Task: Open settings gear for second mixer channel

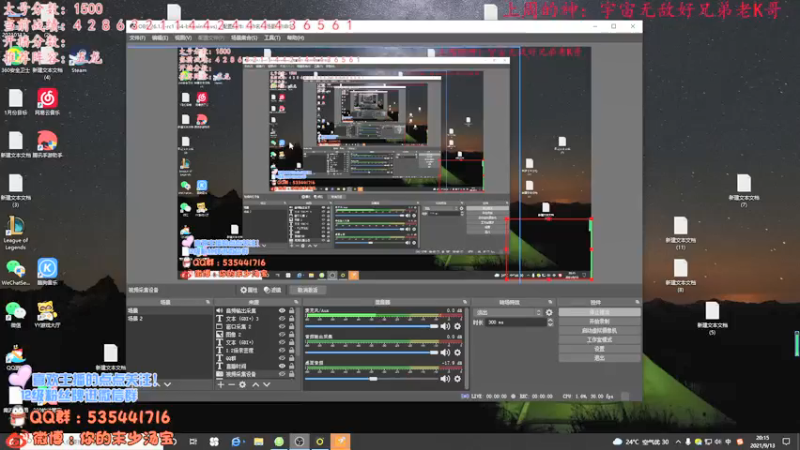Action: pyautogui.click(x=458, y=353)
